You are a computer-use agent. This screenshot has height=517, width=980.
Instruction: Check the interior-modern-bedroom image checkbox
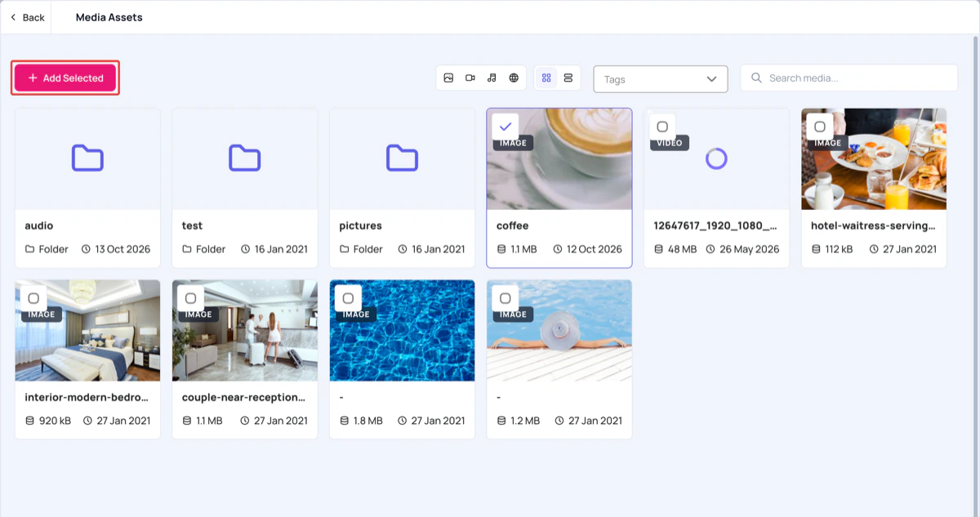(33, 298)
